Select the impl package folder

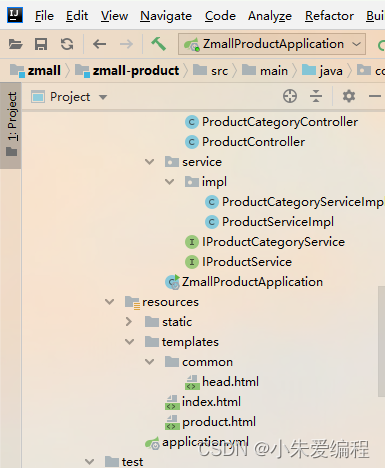point(206,182)
